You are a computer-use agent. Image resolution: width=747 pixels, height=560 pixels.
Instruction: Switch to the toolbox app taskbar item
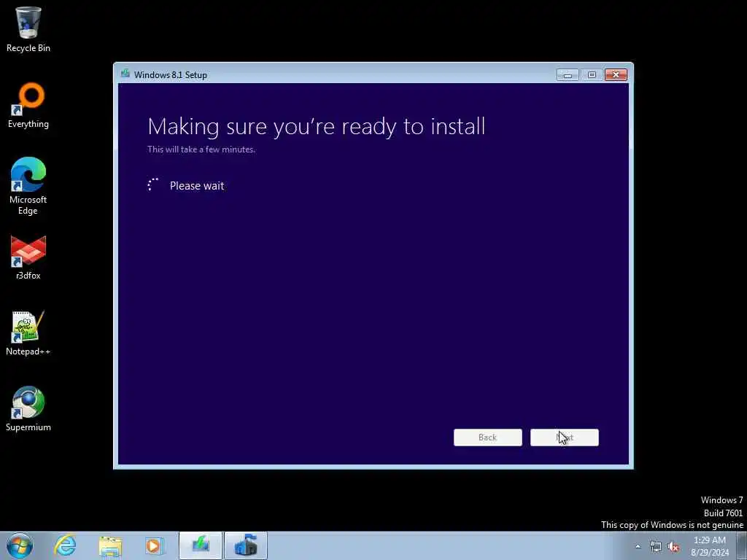click(x=246, y=545)
